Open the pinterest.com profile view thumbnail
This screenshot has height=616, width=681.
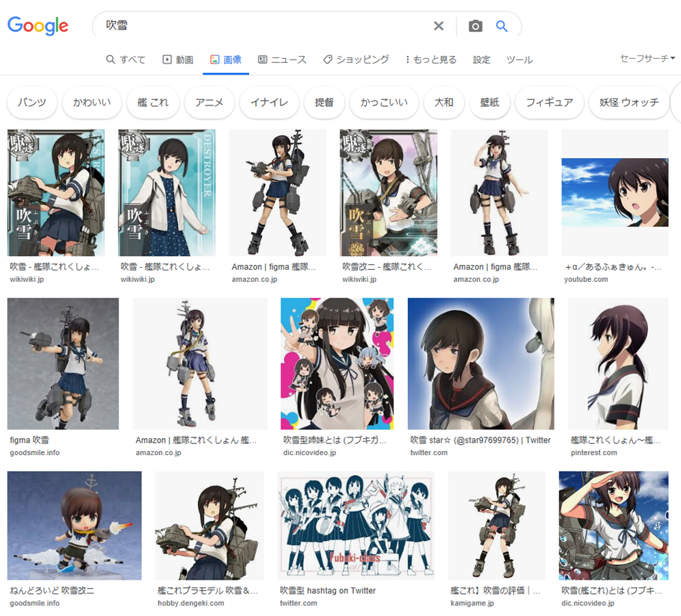(618, 363)
